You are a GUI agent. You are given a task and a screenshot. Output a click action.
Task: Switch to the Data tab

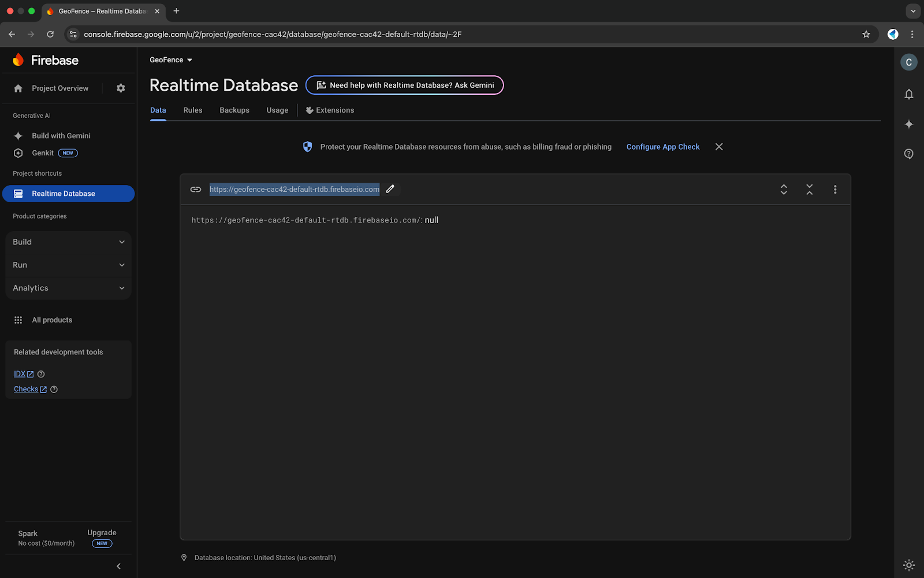coord(158,110)
